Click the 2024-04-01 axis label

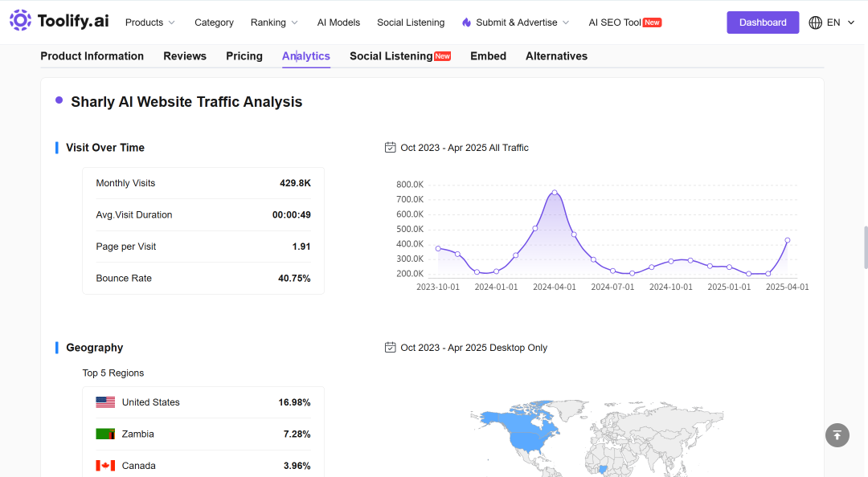554,287
